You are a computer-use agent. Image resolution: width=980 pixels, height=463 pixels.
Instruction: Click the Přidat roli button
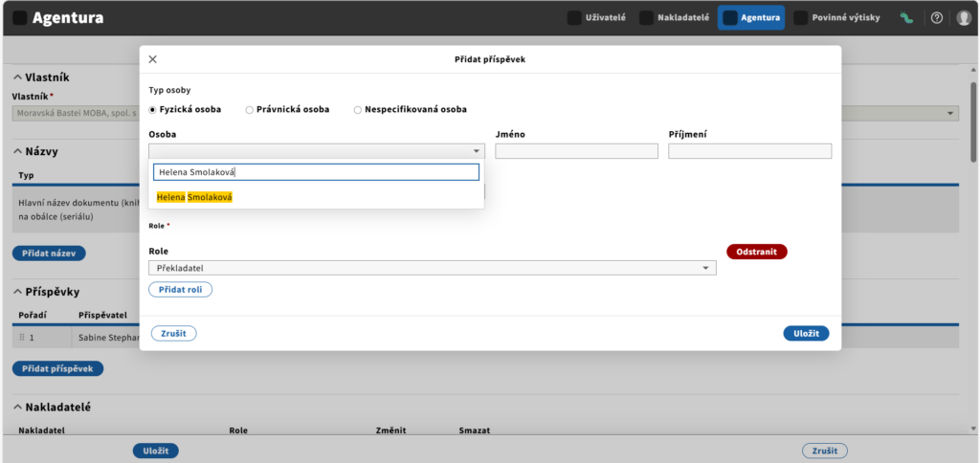click(x=180, y=290)
